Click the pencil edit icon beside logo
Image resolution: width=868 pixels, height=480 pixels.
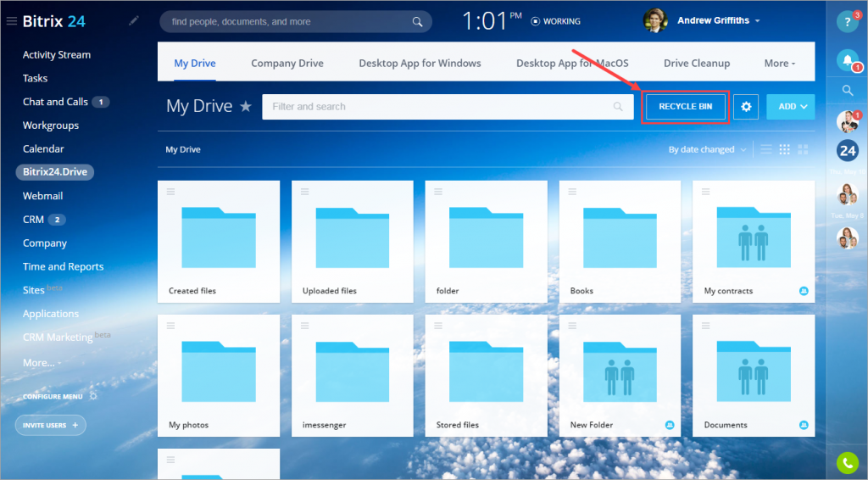pyautogui.click(x=133, y=20)
